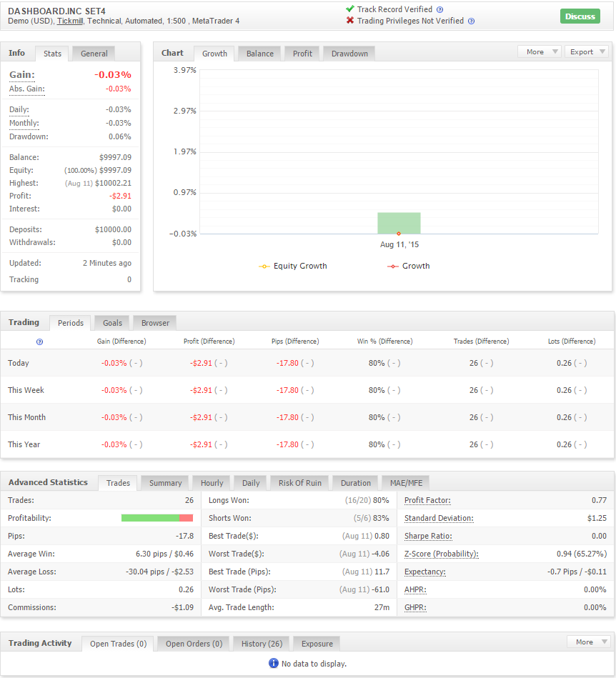The width and height of the screenshot is (616, 678).
Task: Select Advanced Statistics Hourly tab
Action: (212, 483)
